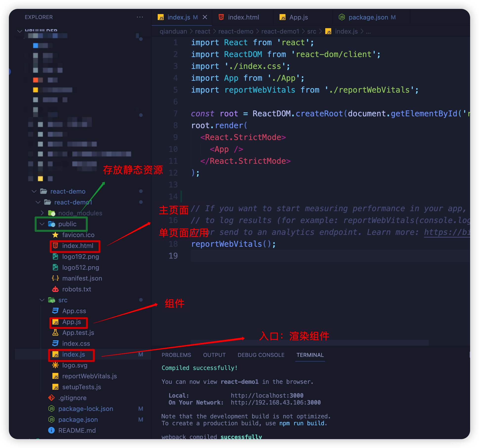Click the index.js breadcrumb segment
Image resolution: width=479 pixels, height=448 pixels.
(x=346, y=31)
